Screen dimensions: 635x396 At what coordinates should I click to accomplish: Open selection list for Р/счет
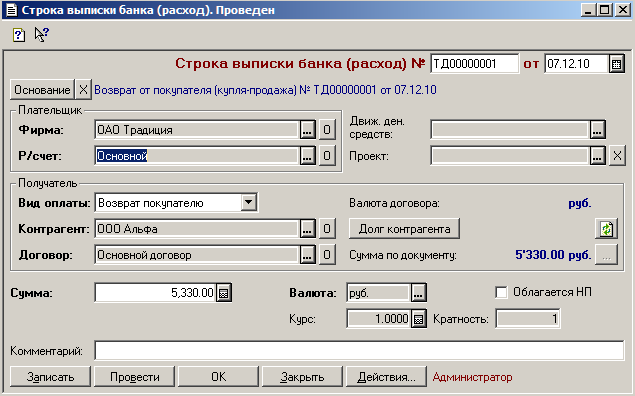pyautogui.click(x=307, y=156)
